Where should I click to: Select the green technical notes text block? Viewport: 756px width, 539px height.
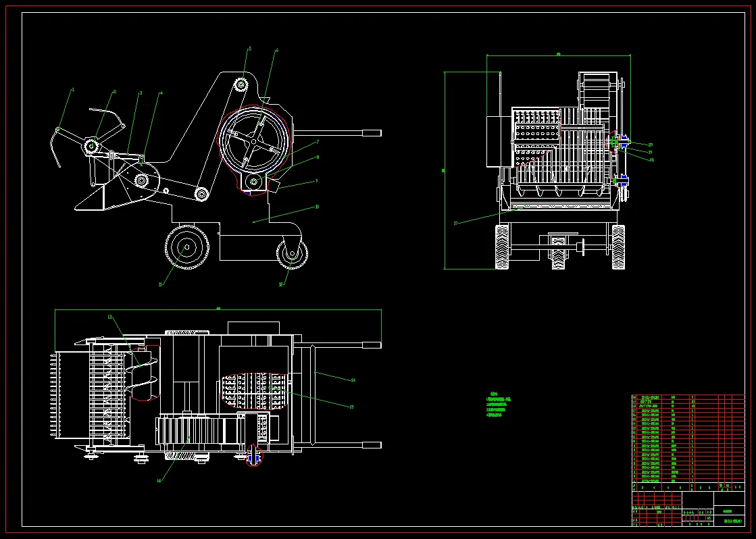coord(499,404)
